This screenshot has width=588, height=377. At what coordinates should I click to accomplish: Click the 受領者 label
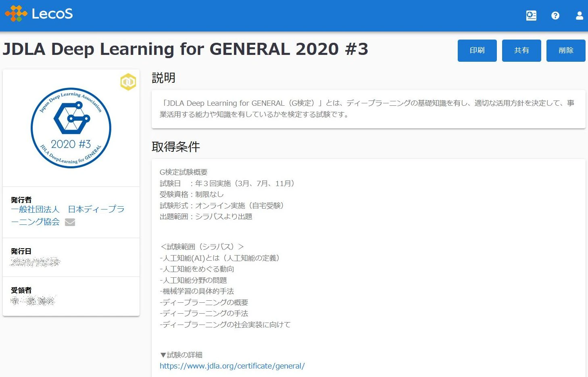(21, 290)
